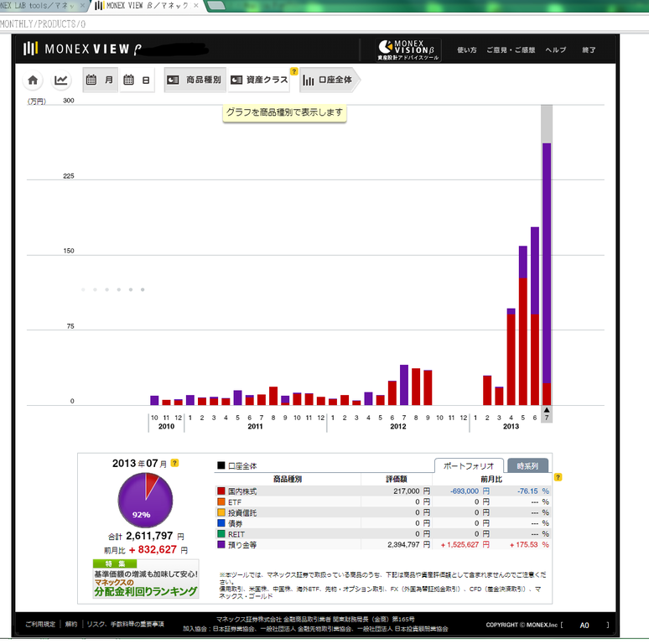Open 解約 footer link
This screenshot has width=649, height=644.
point(71,624)
